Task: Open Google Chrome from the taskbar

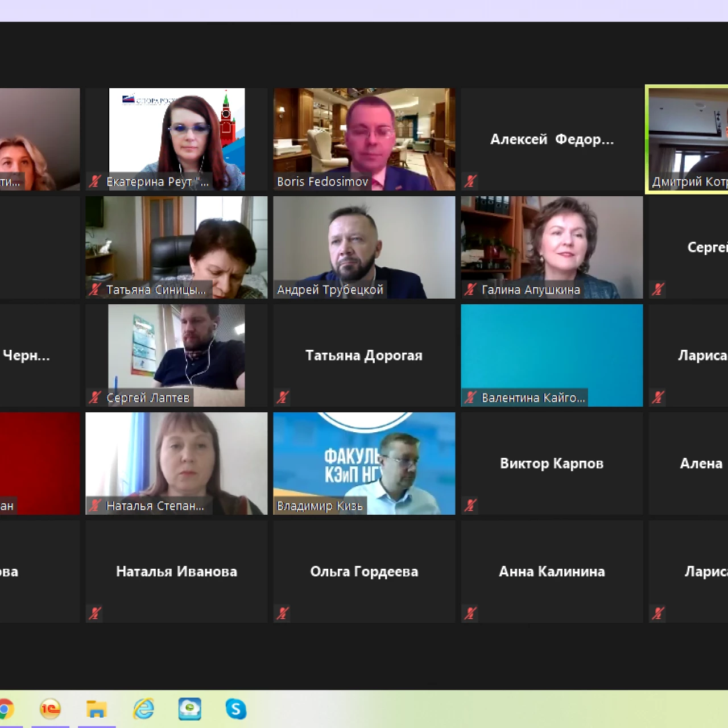Action: click(5, 709)
